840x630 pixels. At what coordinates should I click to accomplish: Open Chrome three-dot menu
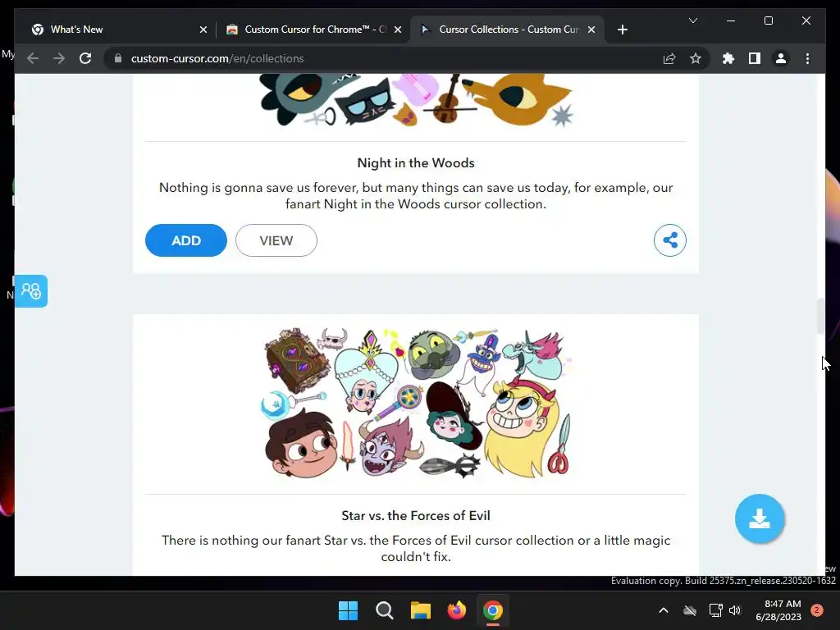pyautogui.click(x=807, y=58)
